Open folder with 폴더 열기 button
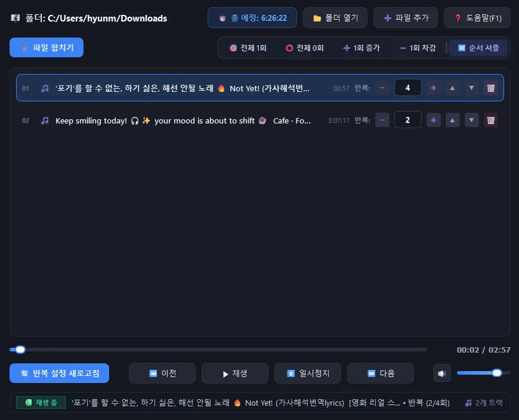Image resolution: width=519 pixels, height=420 pixels. (x=335, y=18)
